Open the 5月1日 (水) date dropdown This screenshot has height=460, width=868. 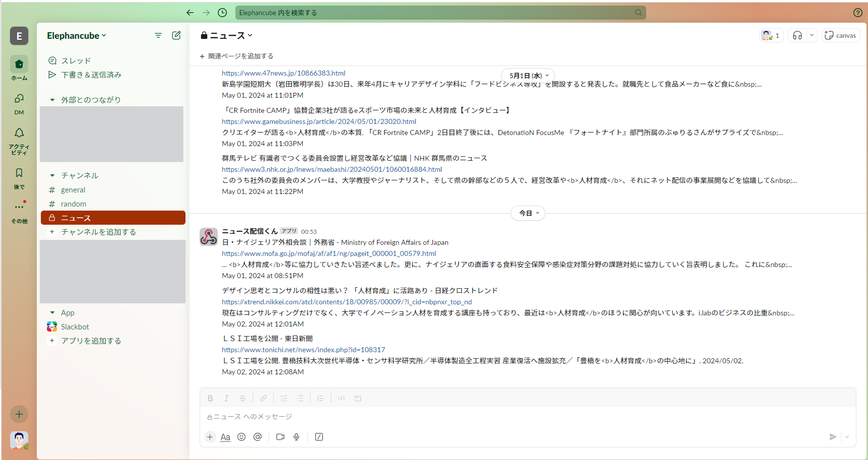tap(528, 76)
